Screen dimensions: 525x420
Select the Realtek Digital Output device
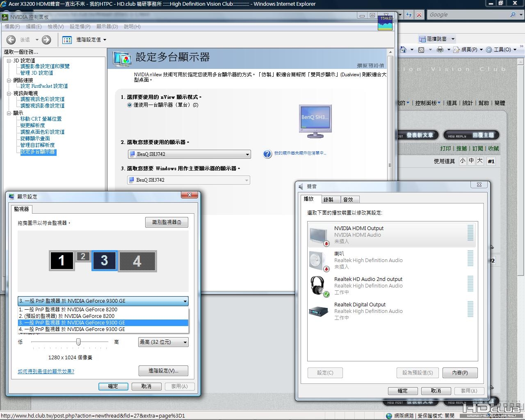coord(391,311)
